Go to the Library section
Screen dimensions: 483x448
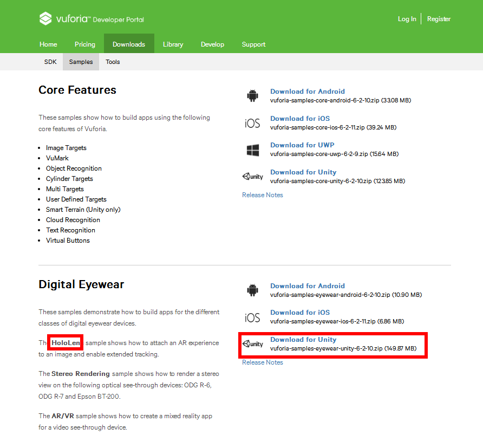click(173, 44)
